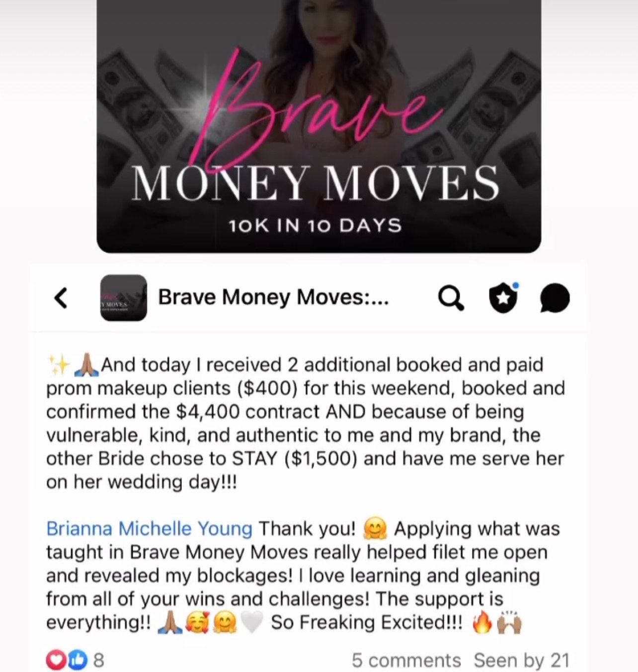Screen dimensions: 638x672
Task: Click the admin shield star icon
Action: 504,298
